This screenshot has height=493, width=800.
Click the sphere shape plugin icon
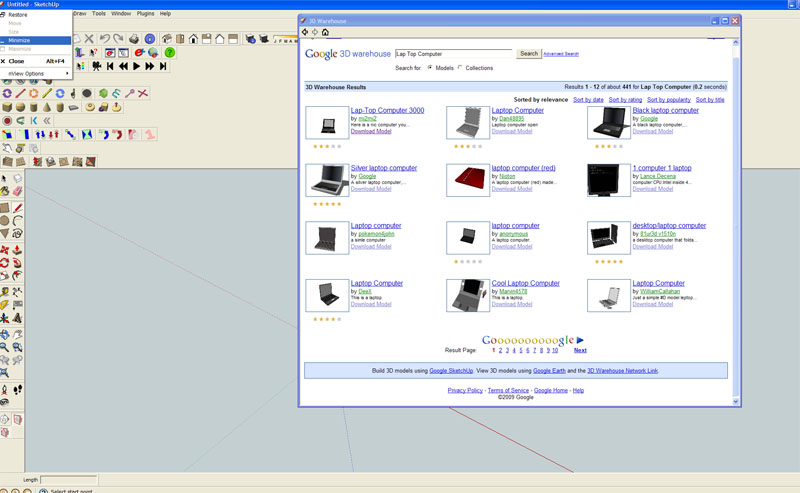(20, 107)
